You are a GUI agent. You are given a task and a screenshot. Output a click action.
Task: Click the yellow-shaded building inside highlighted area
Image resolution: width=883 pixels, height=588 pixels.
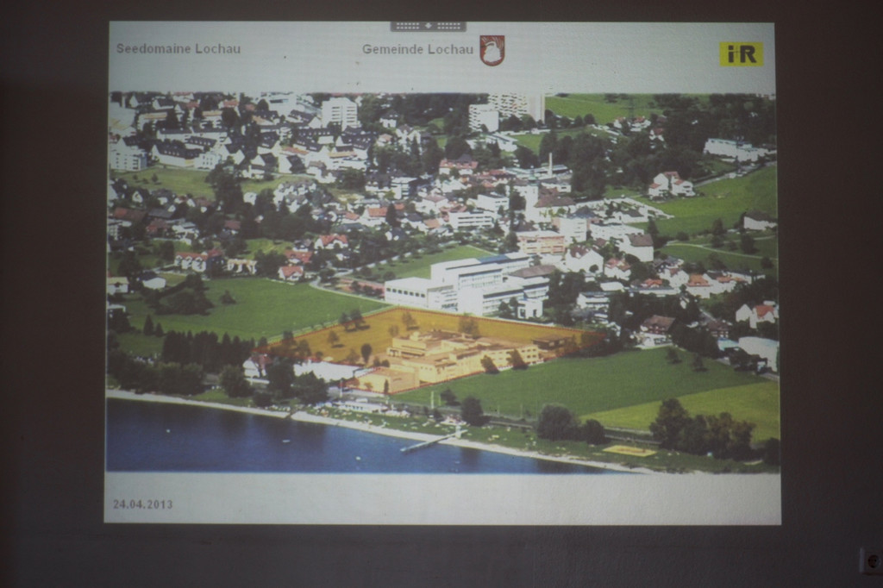440,355
